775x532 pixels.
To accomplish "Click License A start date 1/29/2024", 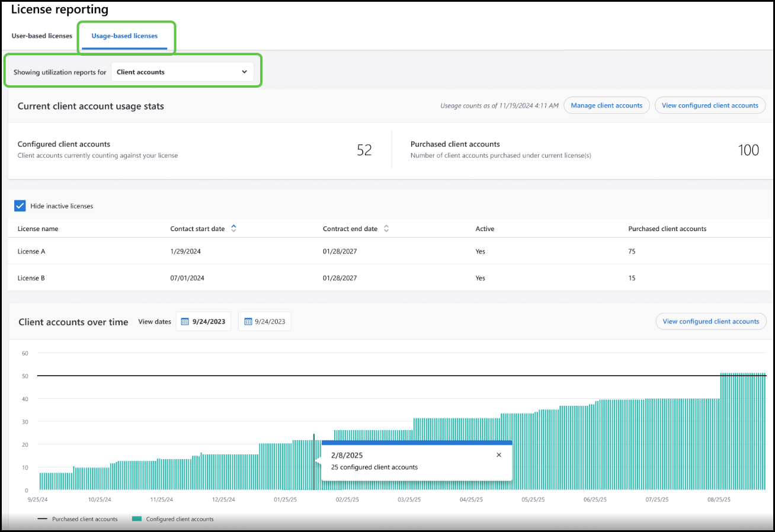I will [185, 251].
